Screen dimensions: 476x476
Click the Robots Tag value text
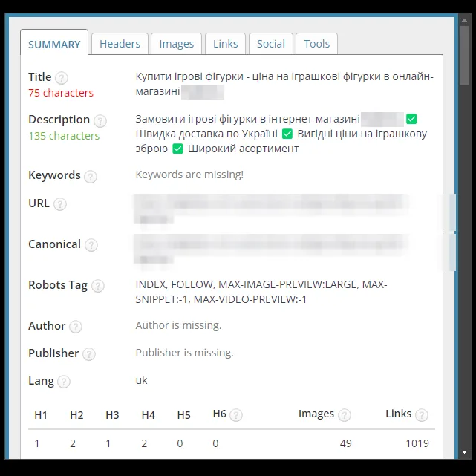261,292
